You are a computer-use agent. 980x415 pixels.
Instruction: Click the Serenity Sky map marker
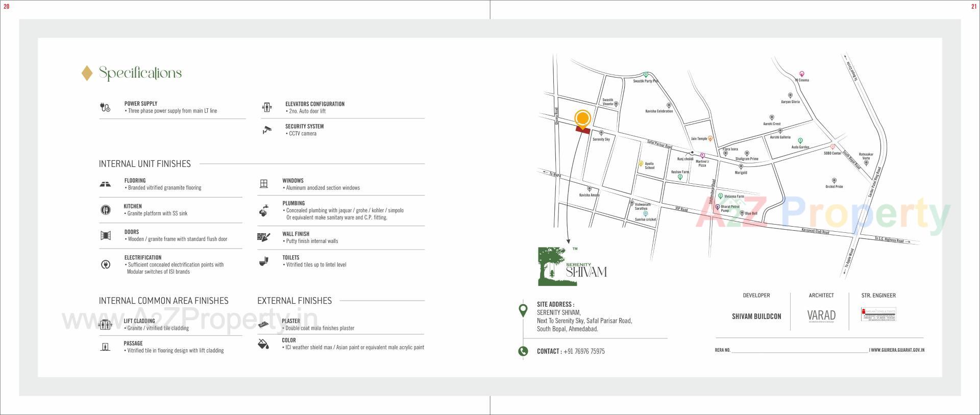coord(601,133)
